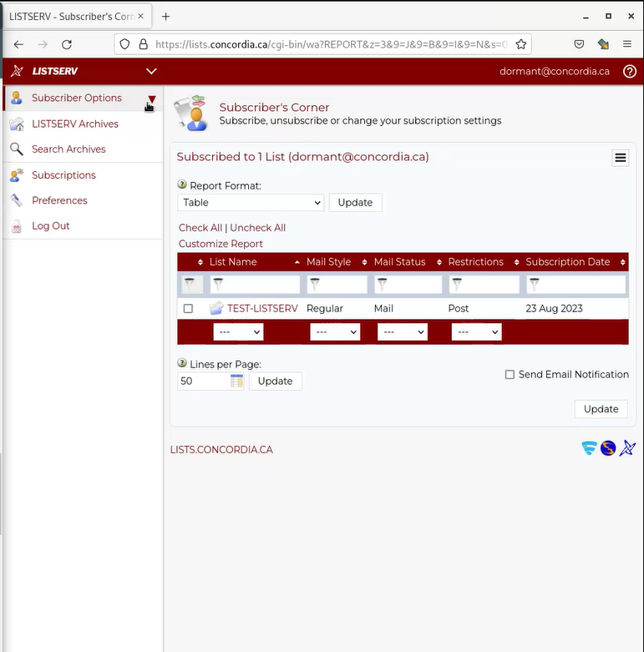Click the Mail Style filter field
This screenshot has width=644, height=652.
(x=337, y=285)
